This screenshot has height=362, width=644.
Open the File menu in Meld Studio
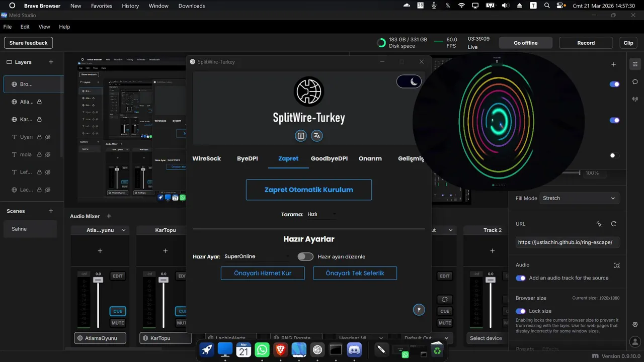coord(8,27)
